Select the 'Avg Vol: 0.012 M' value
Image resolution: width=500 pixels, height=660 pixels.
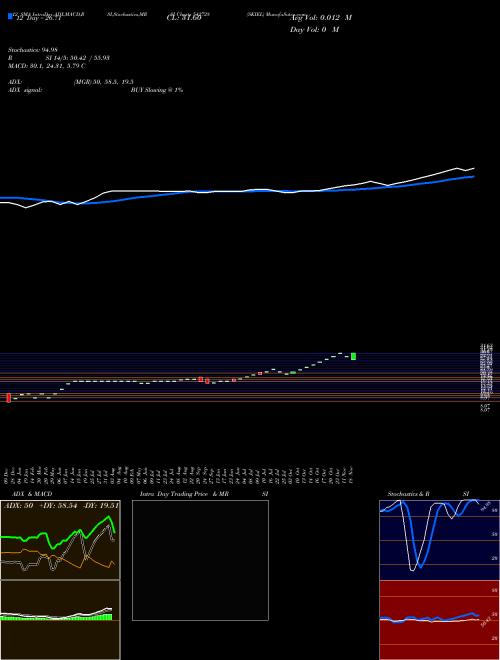coord(321,18)
